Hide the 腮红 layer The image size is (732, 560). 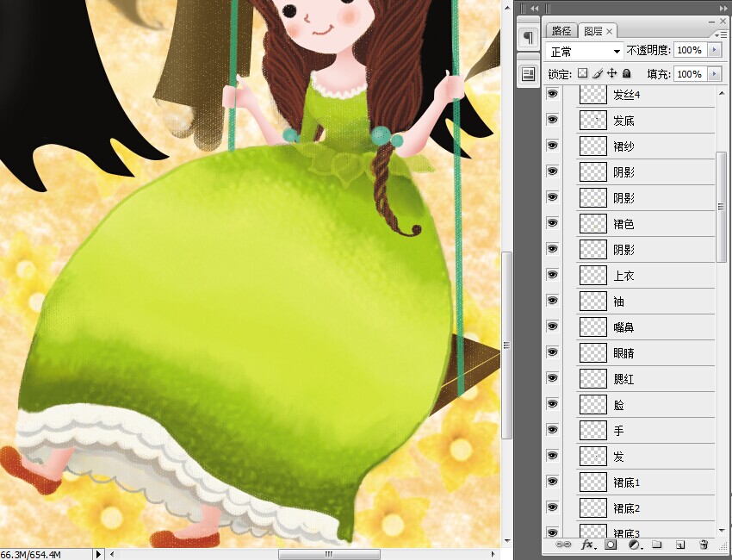click(x=553, y=378)
